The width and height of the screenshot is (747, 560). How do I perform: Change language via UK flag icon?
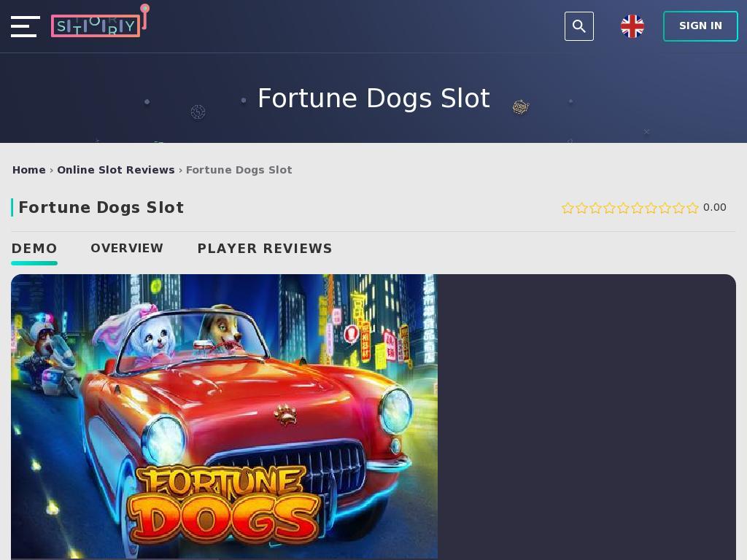tap(632, 26)
